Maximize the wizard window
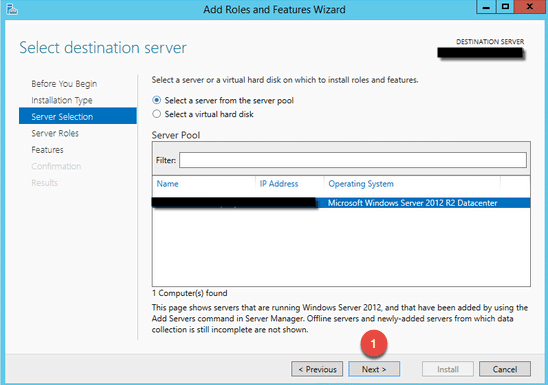 505,7
